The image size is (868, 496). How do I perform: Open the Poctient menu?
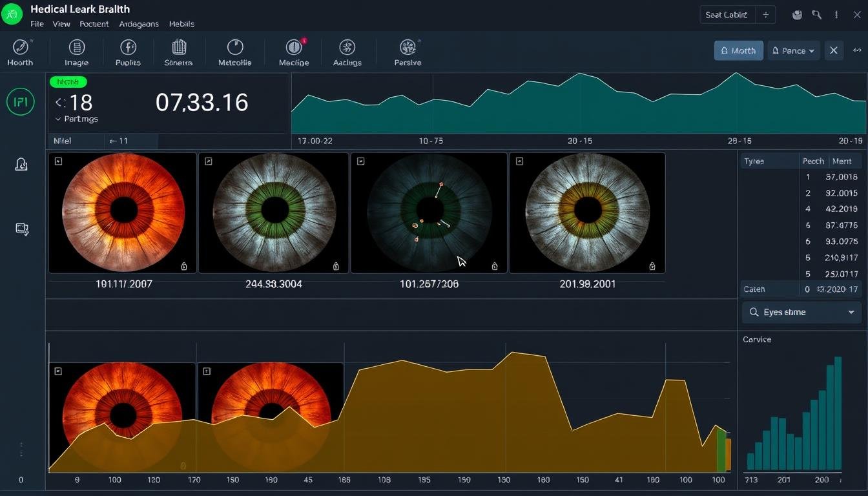click(94, 24)
